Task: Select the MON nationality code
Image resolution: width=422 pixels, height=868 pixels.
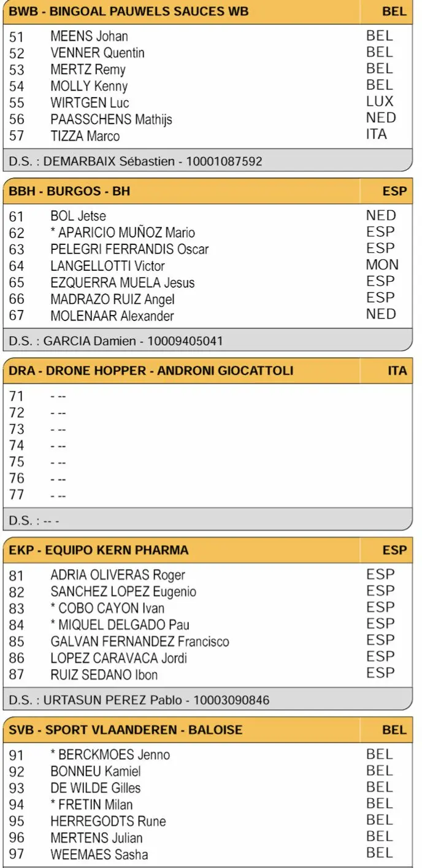Action: (x=382, y=265)
